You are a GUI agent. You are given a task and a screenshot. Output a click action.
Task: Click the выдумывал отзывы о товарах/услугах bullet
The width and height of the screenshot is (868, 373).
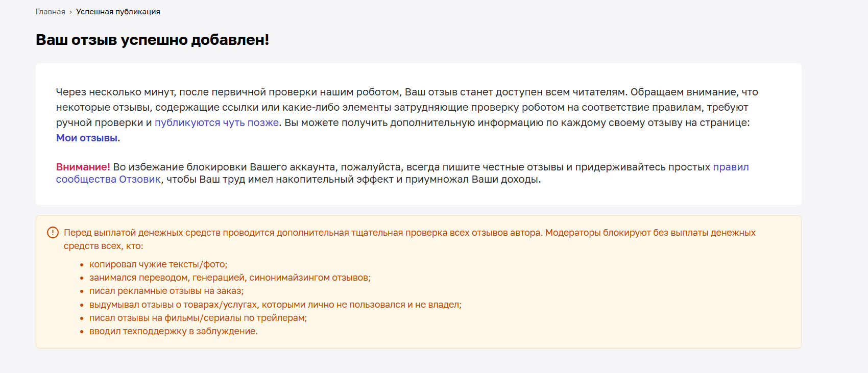[275, 305]
